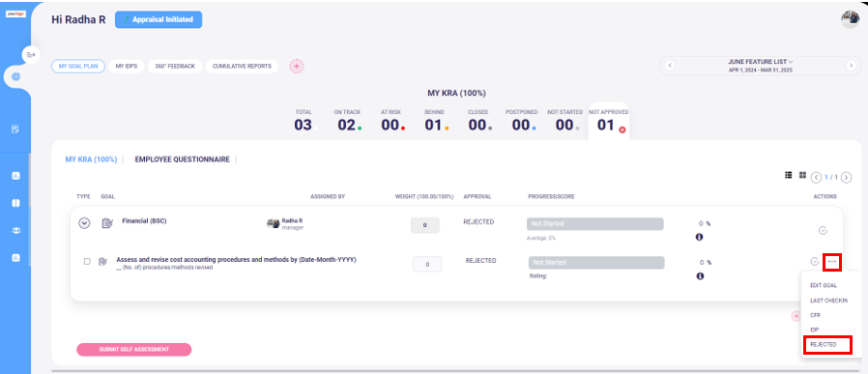Open the My IDPs tab
The height and width of the screenshot is (374, 868).
tap(127, 66)
